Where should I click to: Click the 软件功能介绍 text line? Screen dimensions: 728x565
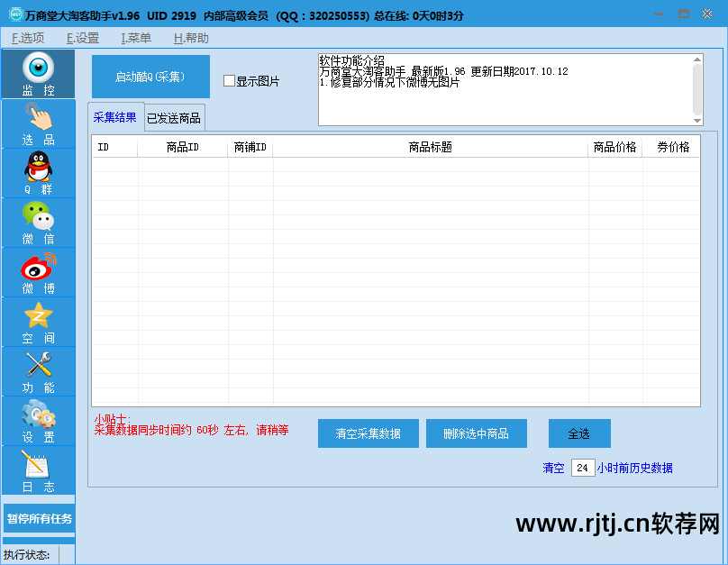coord(352,60)
